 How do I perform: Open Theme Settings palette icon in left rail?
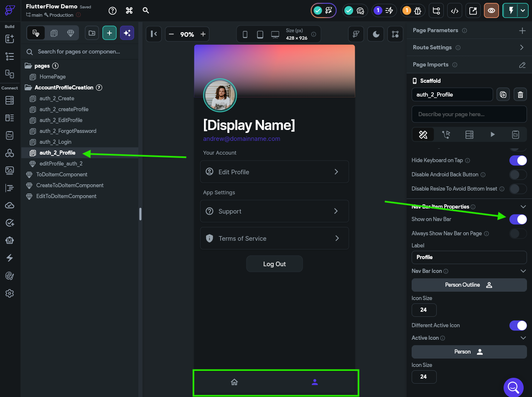tap(10, 276)
